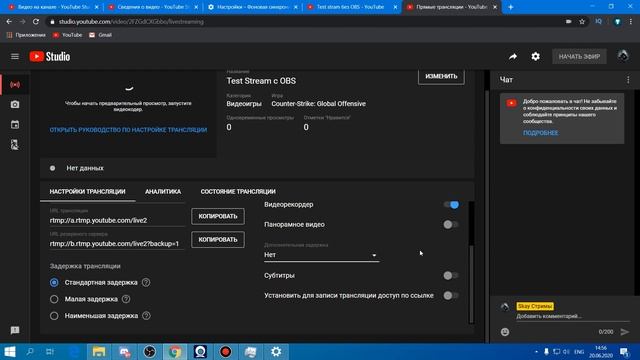Click the send message arrow in chat
This screenshot has height=360, width=640.
click(x=624, y=332)
